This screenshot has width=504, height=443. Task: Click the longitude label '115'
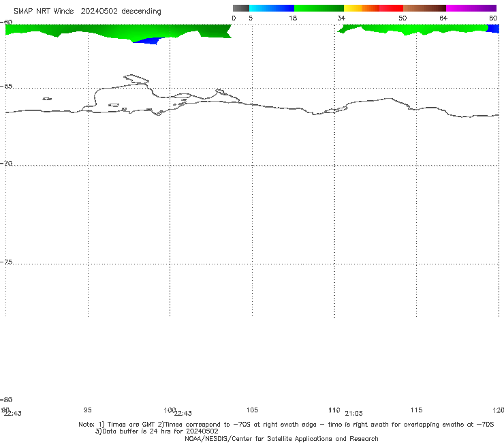pos(417,410)
